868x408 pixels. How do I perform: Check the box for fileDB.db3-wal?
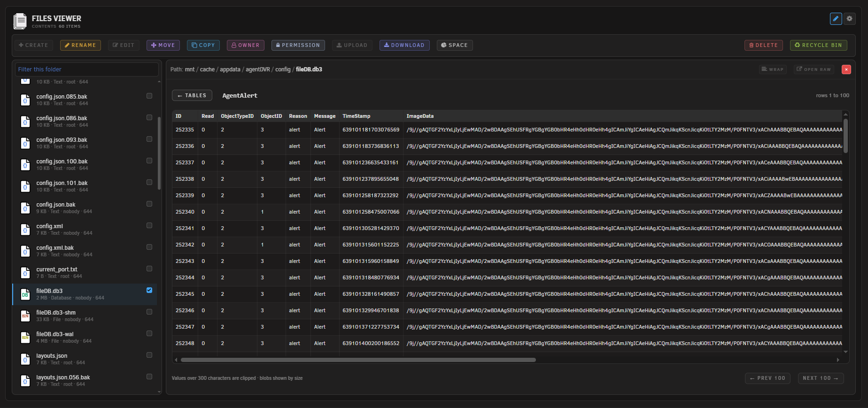149,333
